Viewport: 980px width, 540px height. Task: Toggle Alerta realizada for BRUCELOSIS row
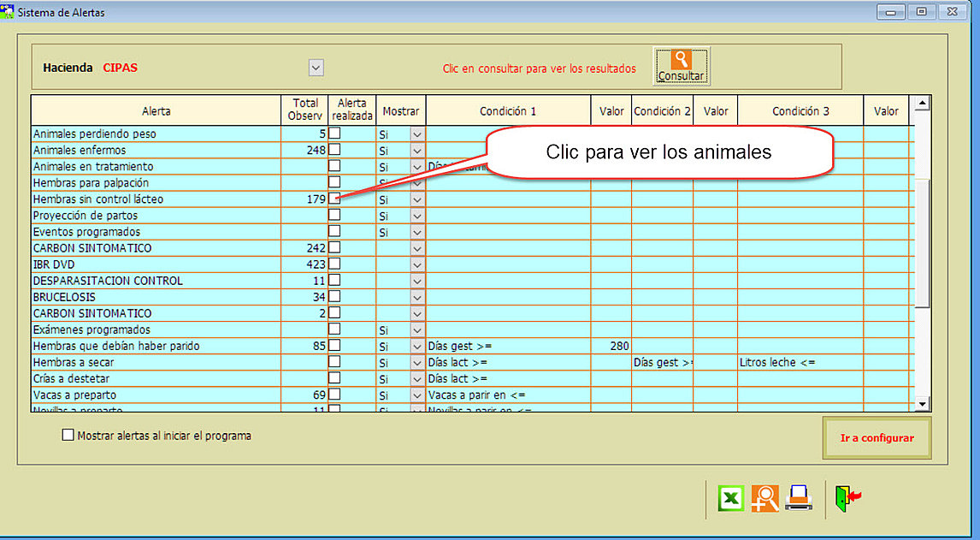point(335,296)
